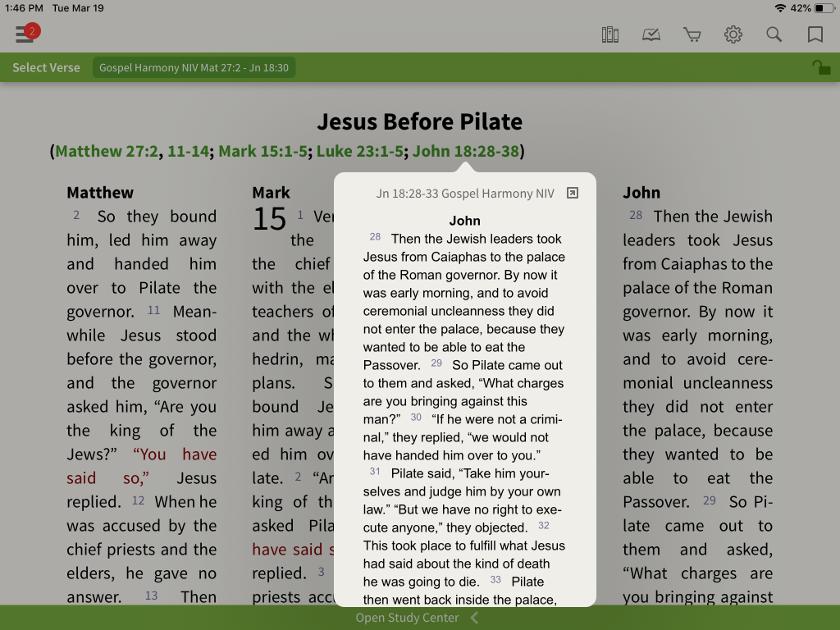The width and height of the screenshot is (840, 630).
Task: Open Gospel Harmony NIV passage selector
Action: [194, 67]
